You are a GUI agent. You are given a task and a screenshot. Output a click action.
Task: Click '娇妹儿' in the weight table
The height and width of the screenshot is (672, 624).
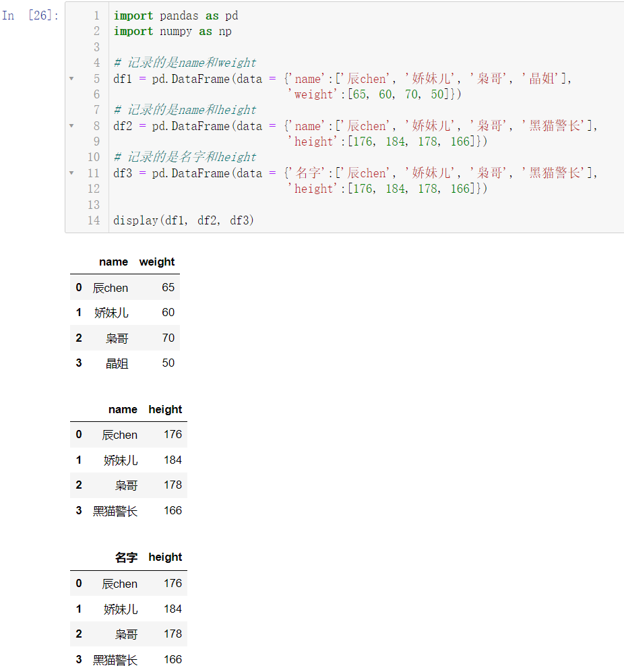point(111,313)
